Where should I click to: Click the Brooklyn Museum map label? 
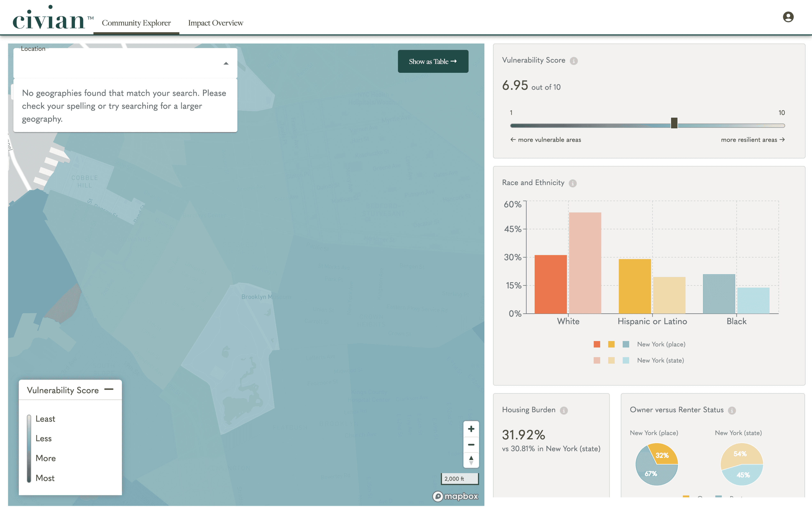266,297
